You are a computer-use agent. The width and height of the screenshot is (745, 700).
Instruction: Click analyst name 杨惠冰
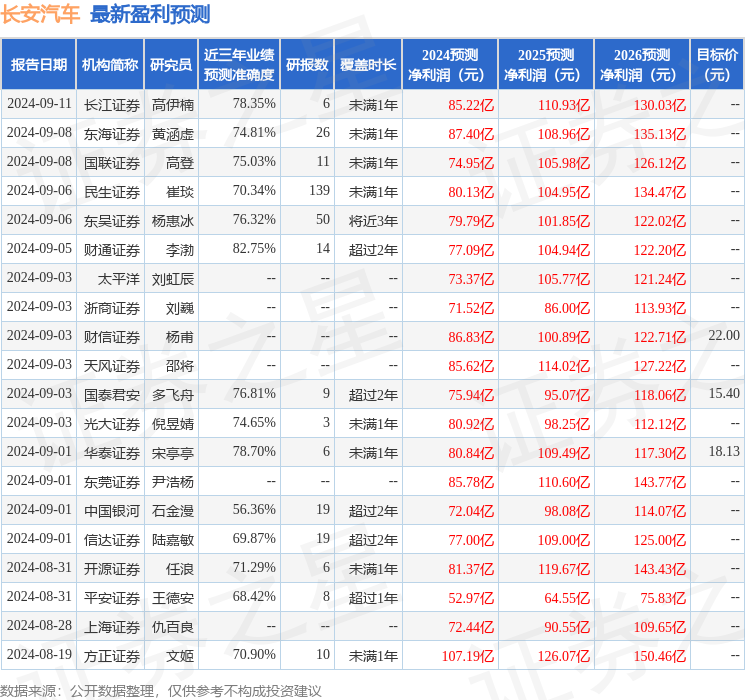(x=173, y=221)
